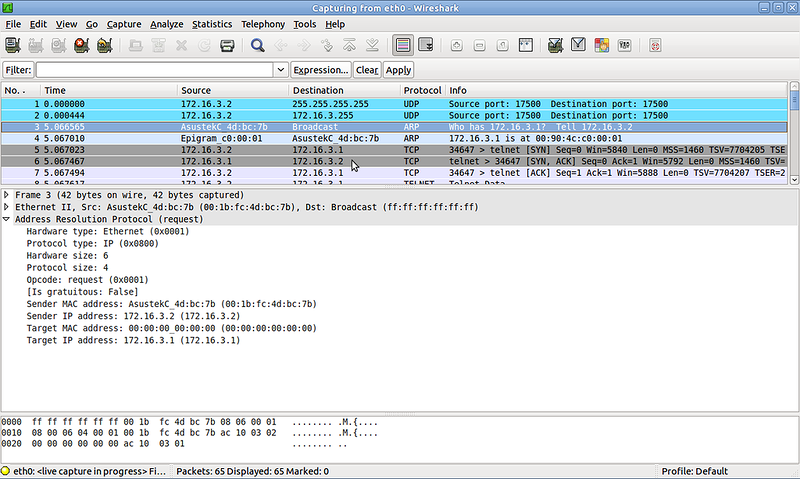Jump to the first packet
The height and width of the screenshot is (479, 800).
349,45
